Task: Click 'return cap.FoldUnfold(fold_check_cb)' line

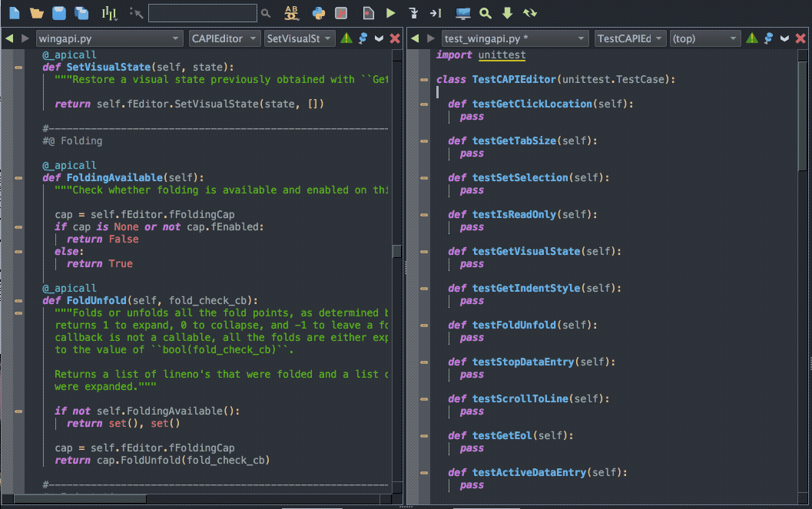Action: [x=163, y=461]
